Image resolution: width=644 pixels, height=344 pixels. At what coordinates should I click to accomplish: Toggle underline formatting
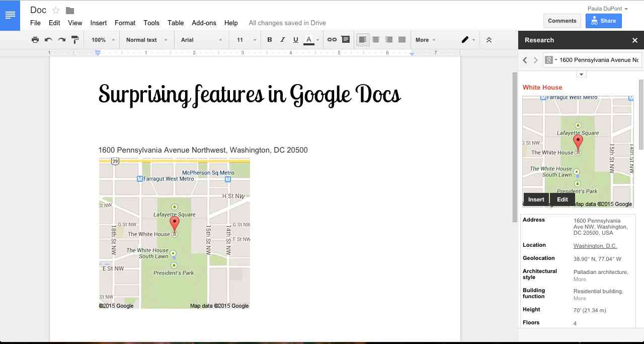coord(296,40)
